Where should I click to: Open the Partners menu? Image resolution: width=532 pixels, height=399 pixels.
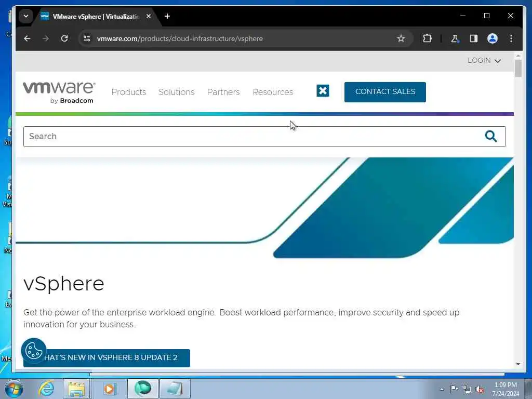pyautogui.click(x=223, y=92)
